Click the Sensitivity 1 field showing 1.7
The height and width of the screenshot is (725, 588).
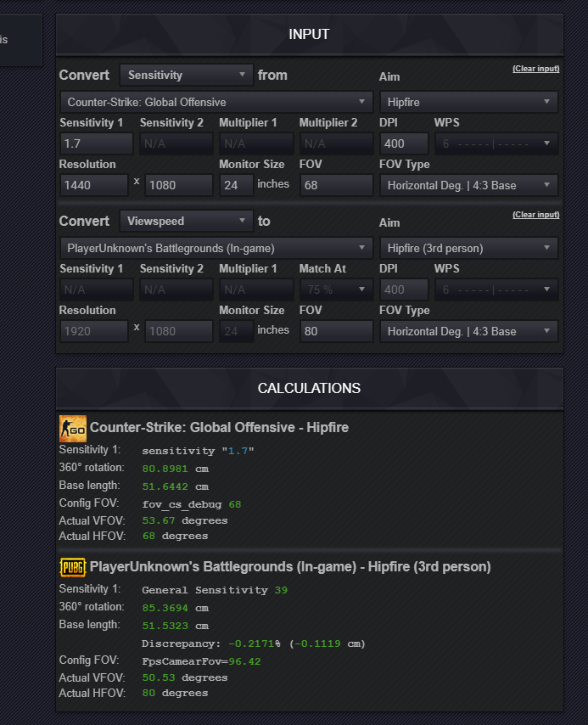tap(96, 143)
